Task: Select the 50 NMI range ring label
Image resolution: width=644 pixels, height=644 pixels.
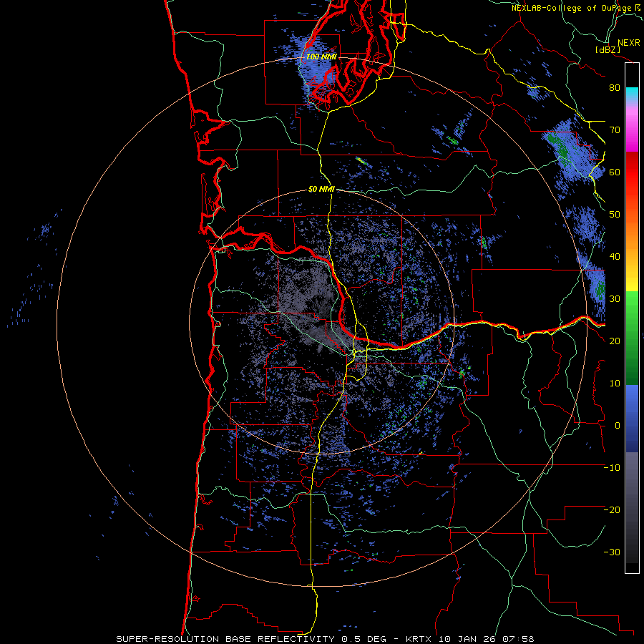Action: (321, 190)
